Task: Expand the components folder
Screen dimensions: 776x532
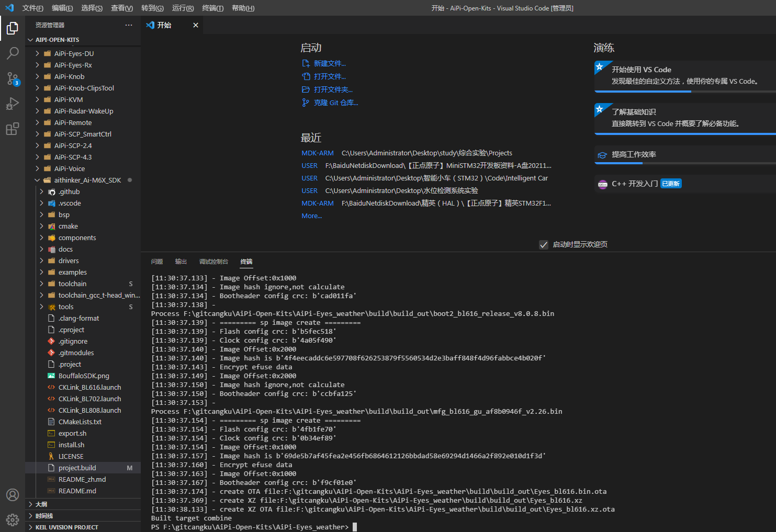Action: pos(41,237)
